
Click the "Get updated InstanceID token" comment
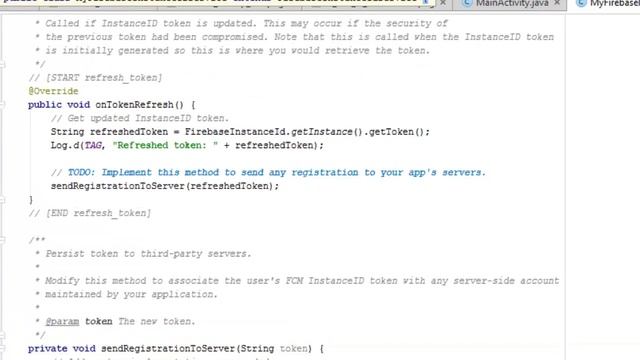[140, 118]
